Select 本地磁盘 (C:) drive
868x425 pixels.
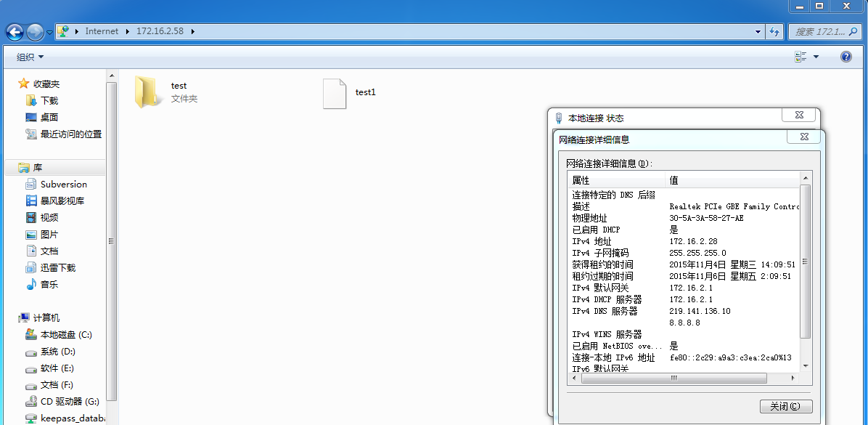pyautogui.click(x=65, y=335)
